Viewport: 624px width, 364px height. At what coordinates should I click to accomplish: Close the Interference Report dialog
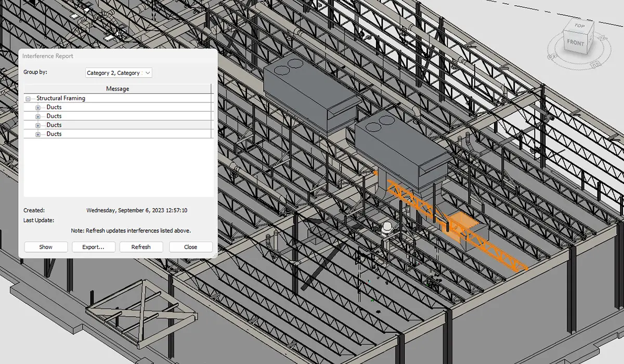pyautogui.click(x=190, y=247)
